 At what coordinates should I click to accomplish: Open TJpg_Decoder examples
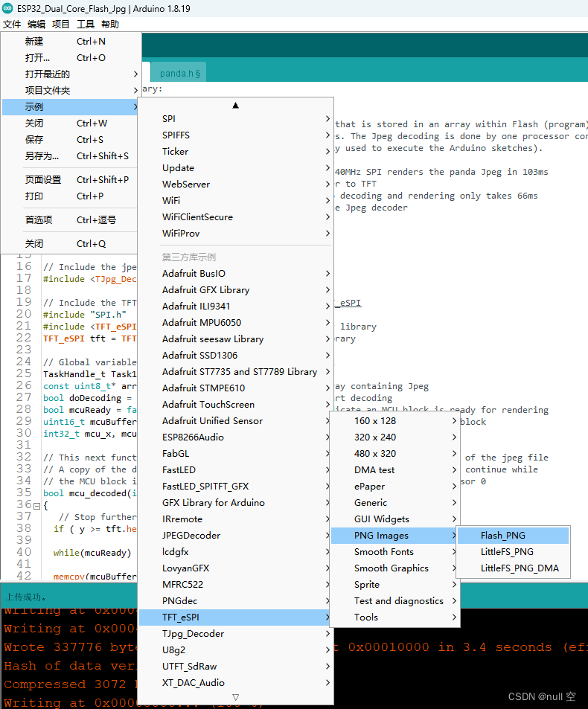coord(236,634)
